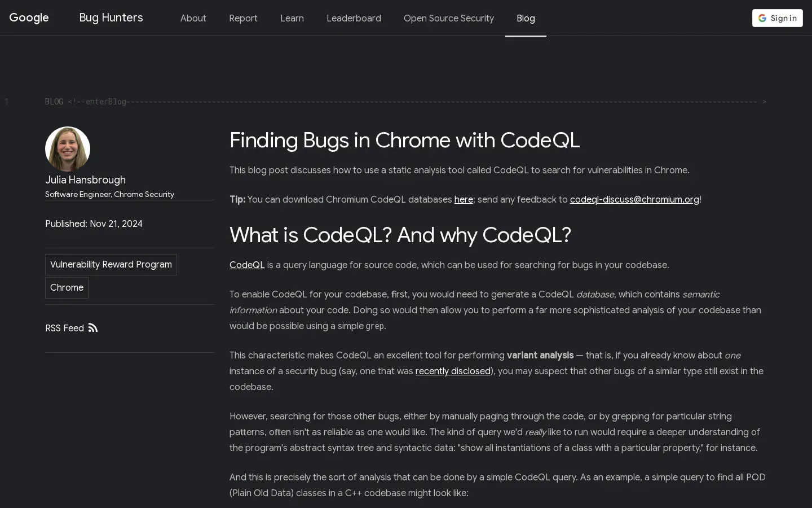Click 'Software Engineer, Chrome Security' text

click(109, 194)
